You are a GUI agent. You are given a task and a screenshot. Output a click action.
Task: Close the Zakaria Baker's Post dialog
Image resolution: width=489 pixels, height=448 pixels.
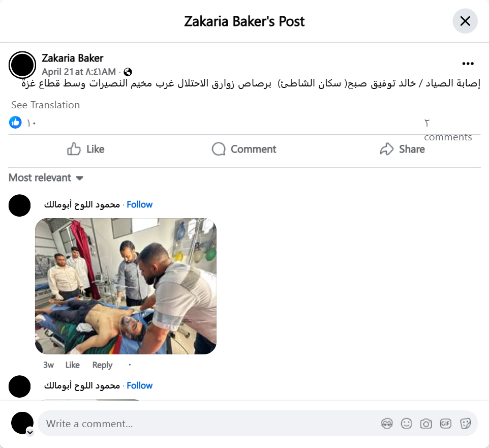tap(465, 21)
